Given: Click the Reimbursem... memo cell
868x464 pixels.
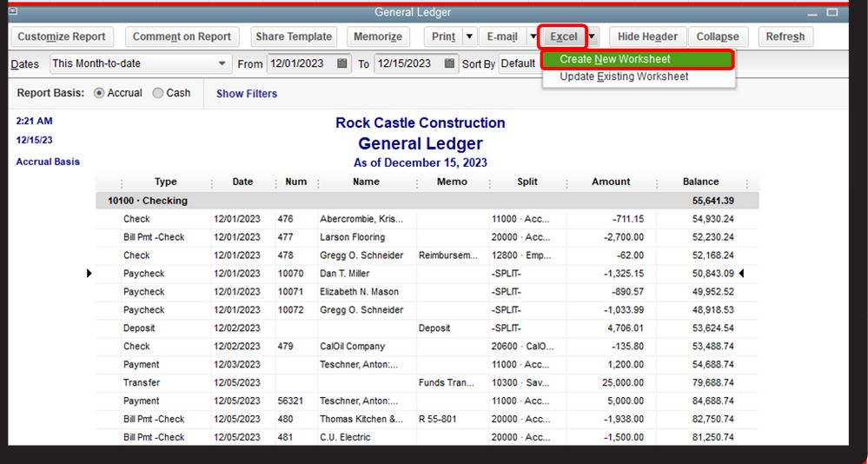Looking at the screenshot, I should point(447,255).
